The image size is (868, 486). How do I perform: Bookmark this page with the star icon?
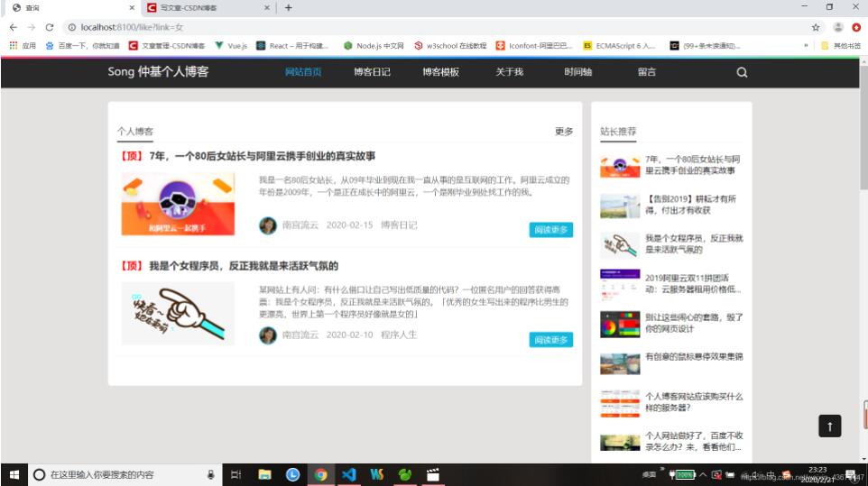point(816,27)
